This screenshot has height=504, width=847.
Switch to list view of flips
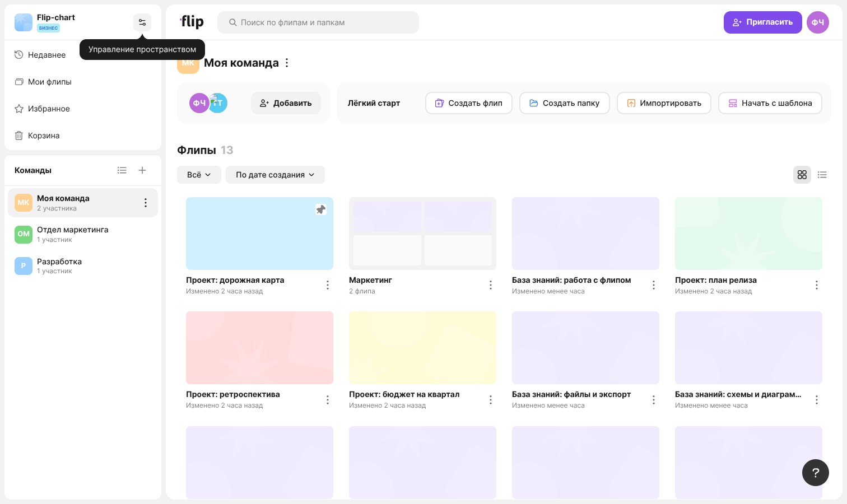pyautogui.click(x=822, y=175)
